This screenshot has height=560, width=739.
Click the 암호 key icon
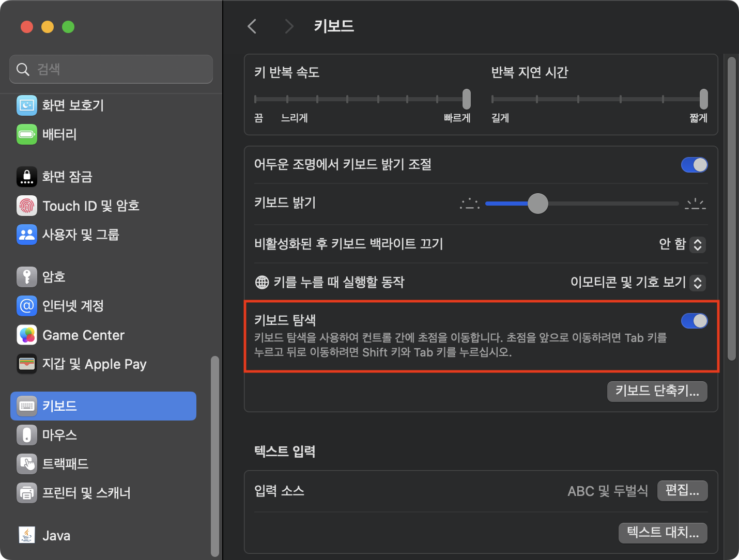point(27,277)
